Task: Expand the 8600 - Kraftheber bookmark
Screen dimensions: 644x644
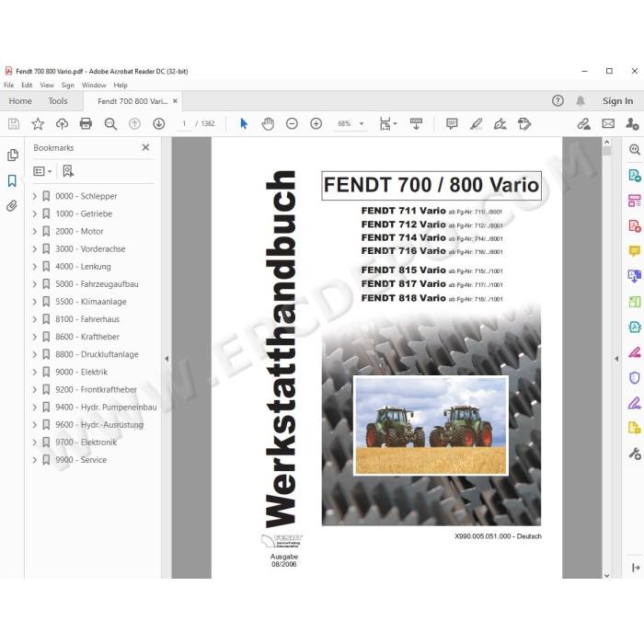Action: [35, 337]
